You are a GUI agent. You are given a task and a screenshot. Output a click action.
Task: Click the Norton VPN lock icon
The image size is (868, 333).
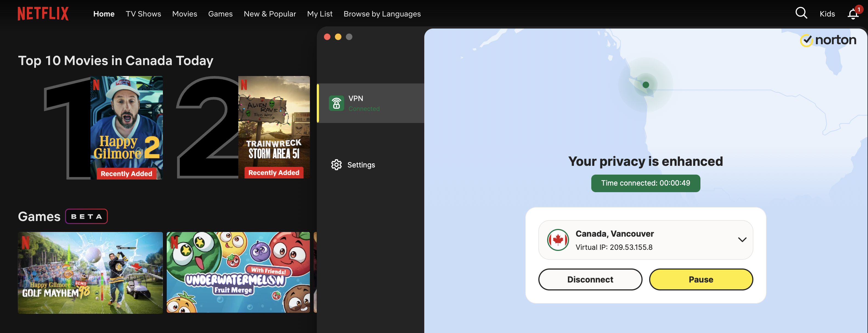click(x=336, y=103)
